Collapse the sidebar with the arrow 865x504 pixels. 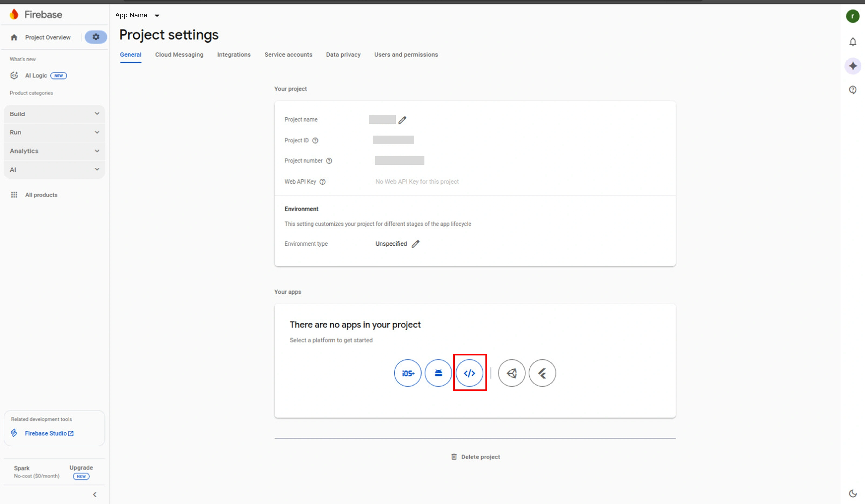point(95,494)
